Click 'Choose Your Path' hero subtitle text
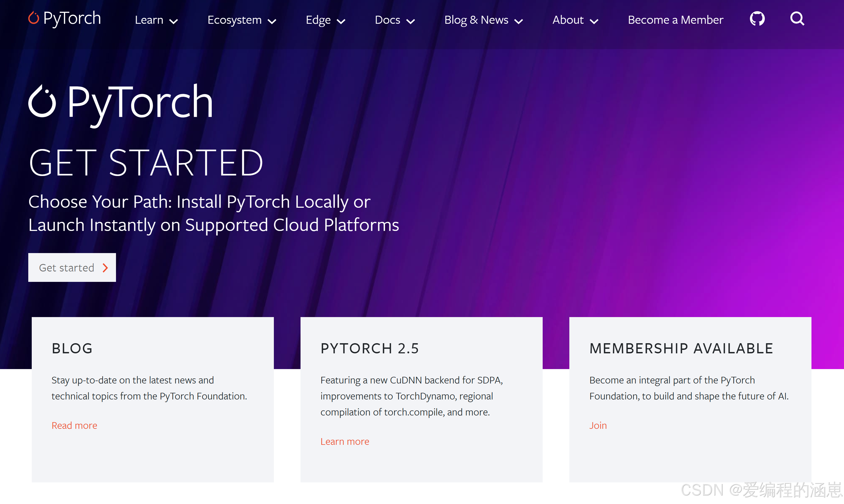Image resolution: width=844 pixels, height=504 pixels. pos(214,214)
